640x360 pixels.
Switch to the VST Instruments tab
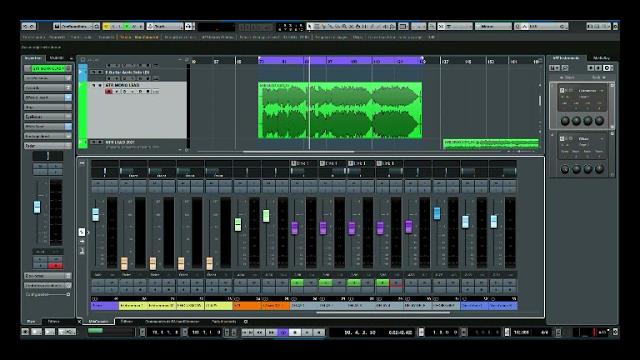tap(566, 58)
